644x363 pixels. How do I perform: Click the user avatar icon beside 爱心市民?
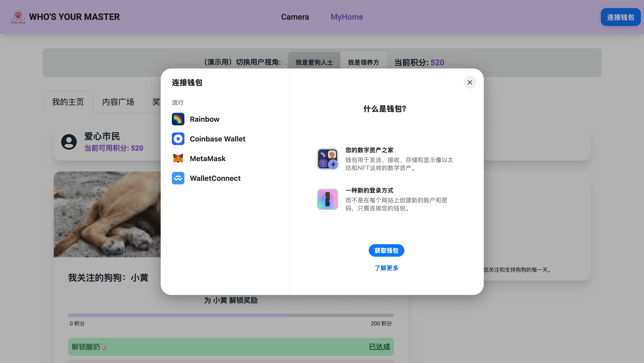[69, 142]
